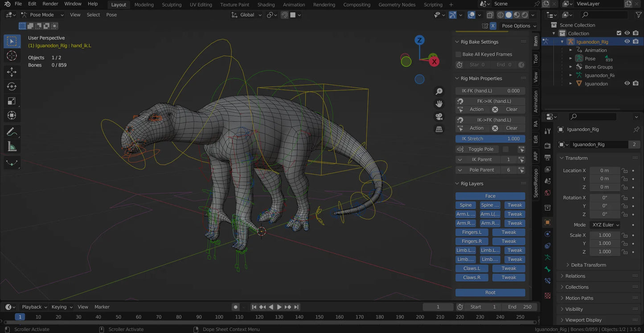Click the FK->IK (hand.L) button

click(494, 101)
